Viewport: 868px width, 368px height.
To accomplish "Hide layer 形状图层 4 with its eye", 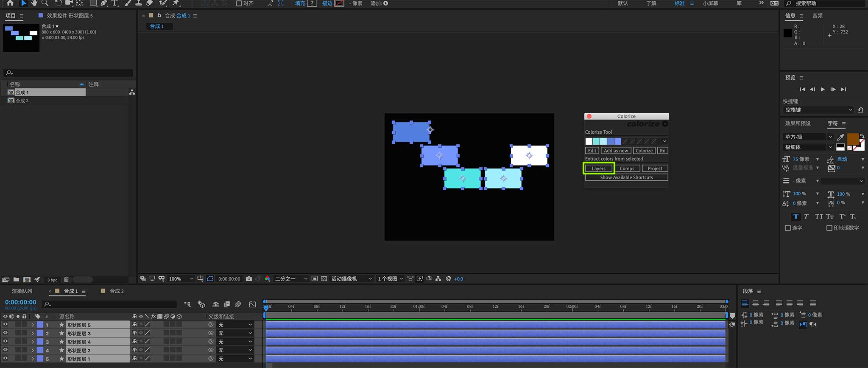I will (x=6, y=342).
